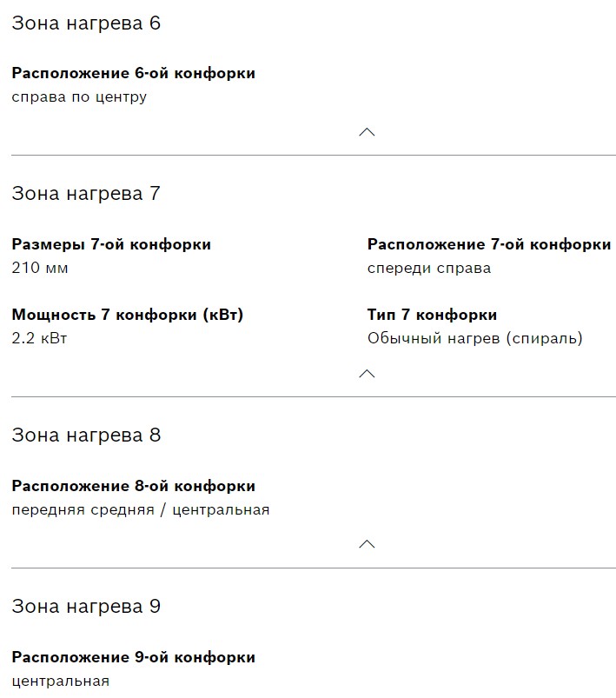Click the Размеры 7-ой конфорки label
The height and width of the screenshot is (698, 616).
[x=111, y=244]
